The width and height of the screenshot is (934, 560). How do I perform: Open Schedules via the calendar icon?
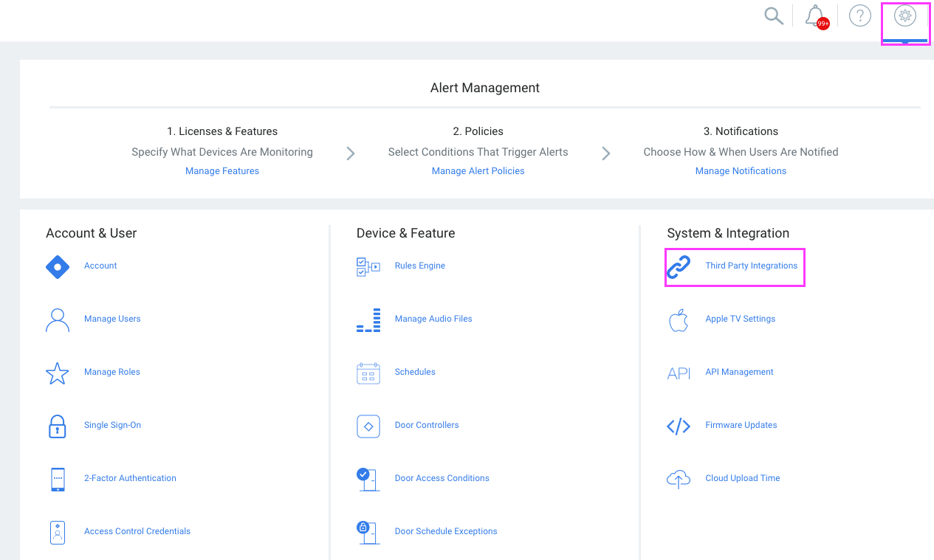pyautogui.click(x=368, y=373)
